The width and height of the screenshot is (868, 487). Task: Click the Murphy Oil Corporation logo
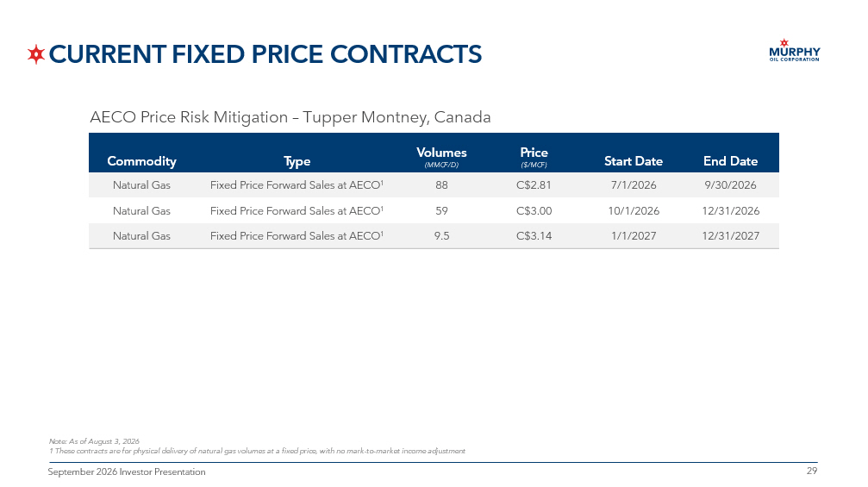pos(795,50)
